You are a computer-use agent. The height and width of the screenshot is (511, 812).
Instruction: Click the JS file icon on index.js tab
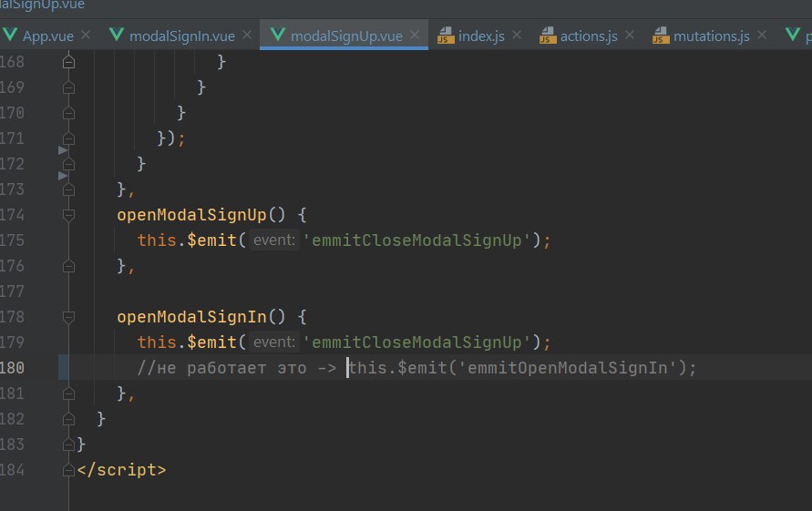click(446, 36)
